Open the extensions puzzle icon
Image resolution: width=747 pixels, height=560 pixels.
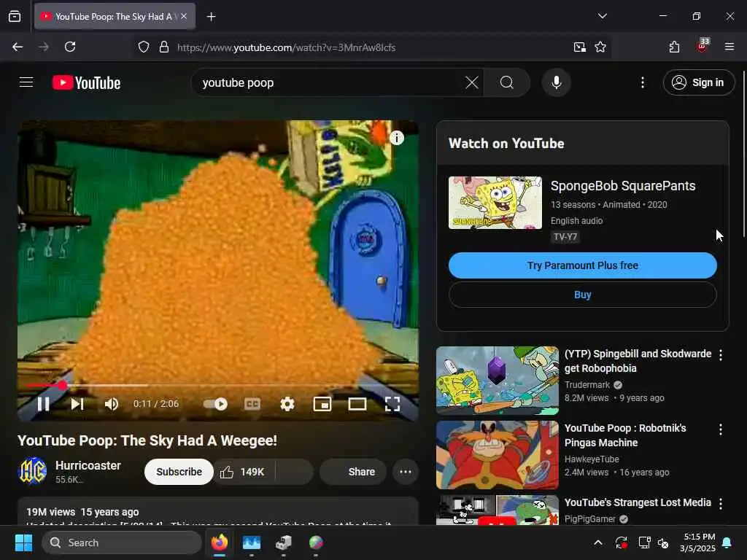click(x=675, y=47)
